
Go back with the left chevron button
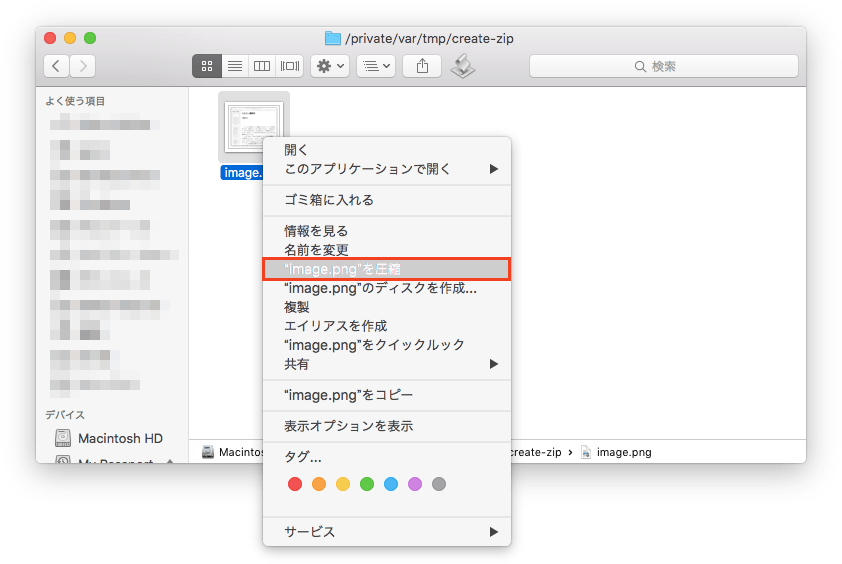tap(56, 66)
